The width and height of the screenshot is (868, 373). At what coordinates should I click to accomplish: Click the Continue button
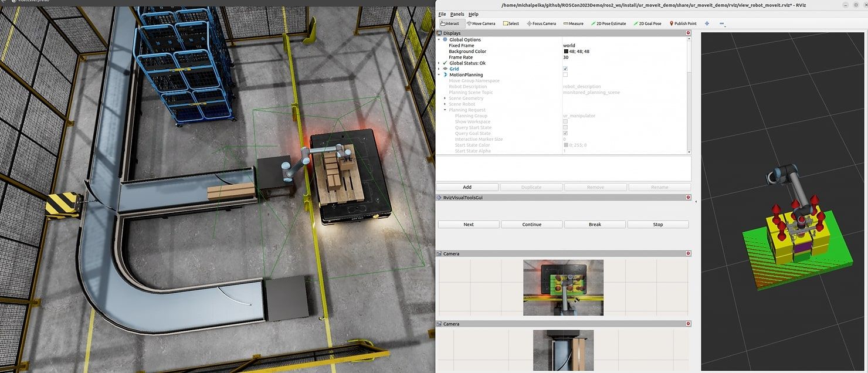tap(532, 224)
